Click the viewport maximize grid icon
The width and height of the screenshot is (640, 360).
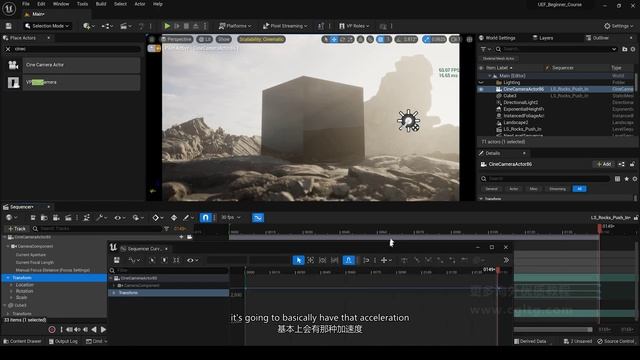[469, 39]
